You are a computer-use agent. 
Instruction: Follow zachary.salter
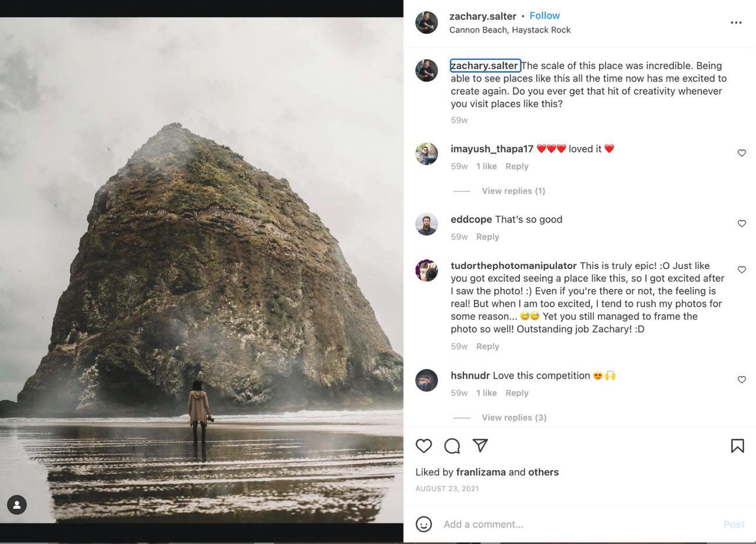tap(544, 16)
